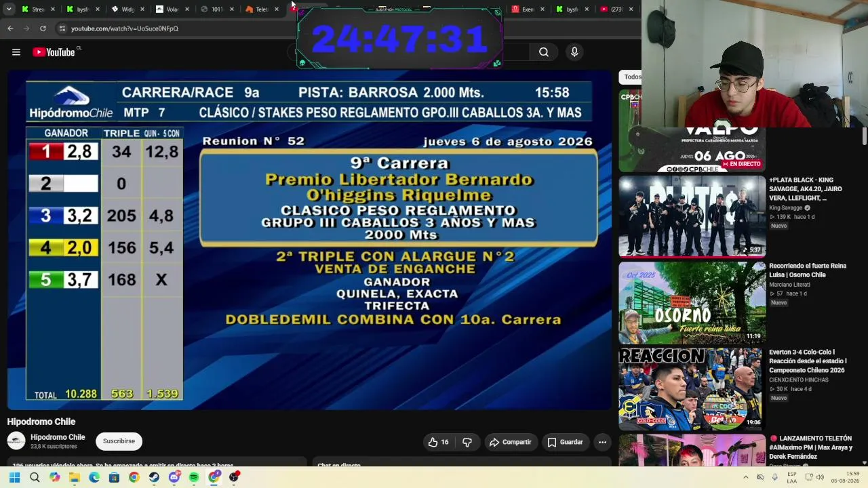
Task: Open Hipodromo Chile channel name link
Action: coord(58,437)
